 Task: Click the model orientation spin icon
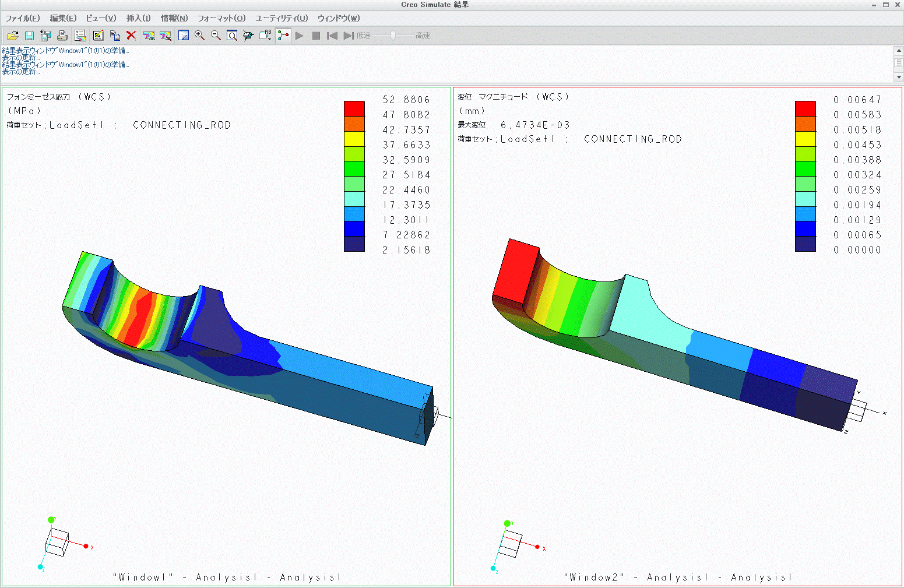coord(248,36)
